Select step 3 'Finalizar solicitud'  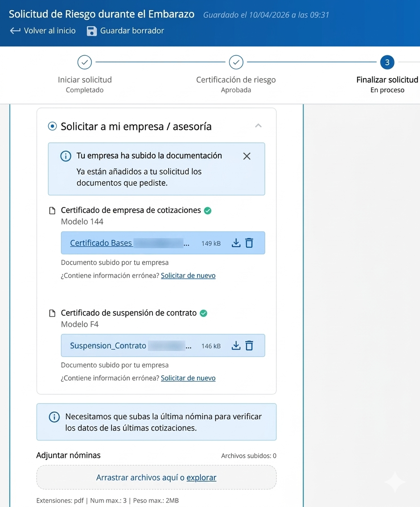(x=387, y=62)
